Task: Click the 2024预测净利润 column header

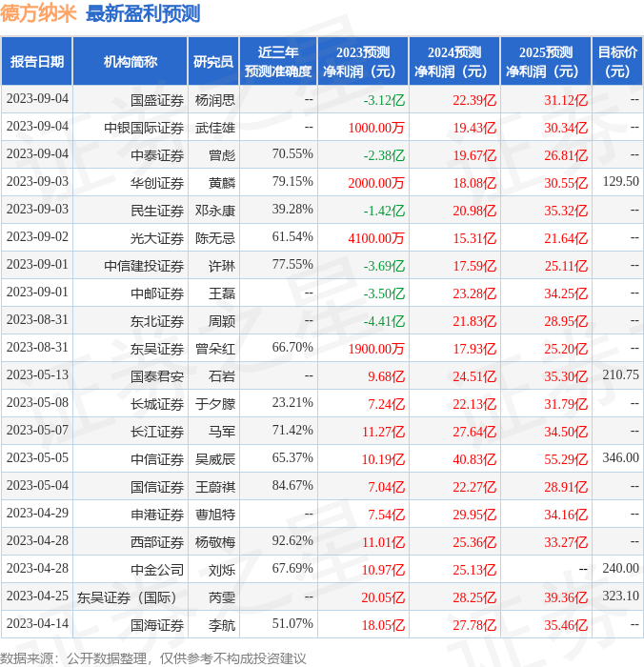Action: pos(454,62)
